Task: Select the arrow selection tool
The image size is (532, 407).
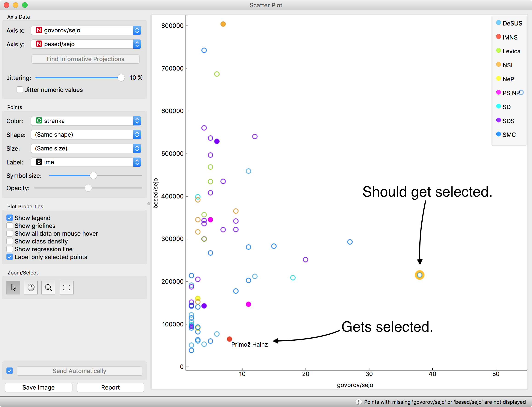Action: pyautogui.click(x=13, y=288)
